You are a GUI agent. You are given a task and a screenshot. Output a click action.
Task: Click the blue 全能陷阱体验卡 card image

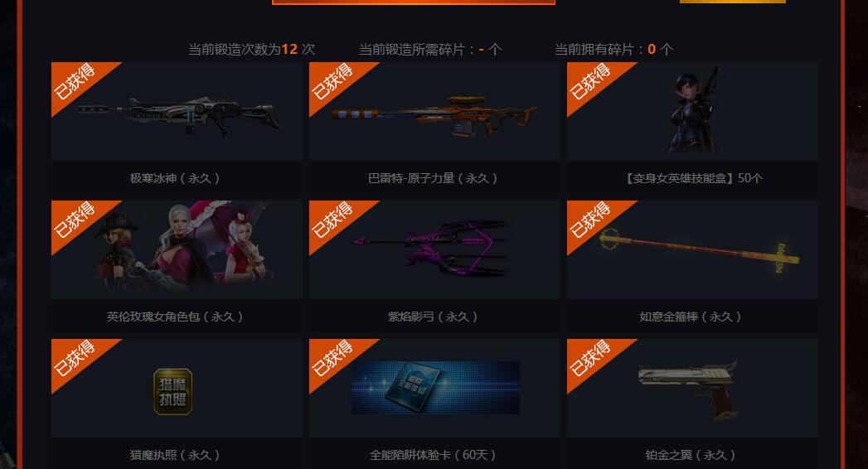point(436,388)
